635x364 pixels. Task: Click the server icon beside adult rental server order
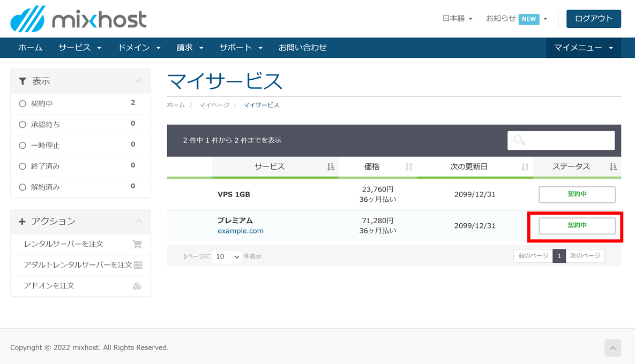[x=138, y=265]
